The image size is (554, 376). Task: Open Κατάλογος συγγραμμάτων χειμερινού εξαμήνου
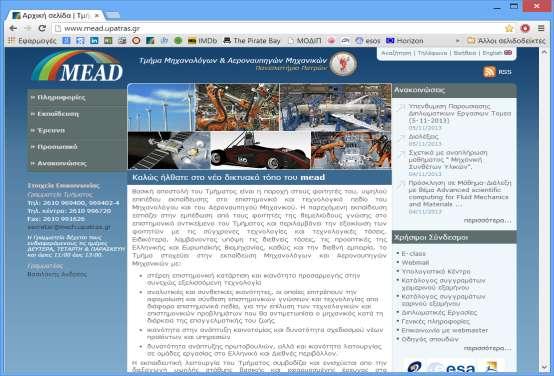click(443, 284)
